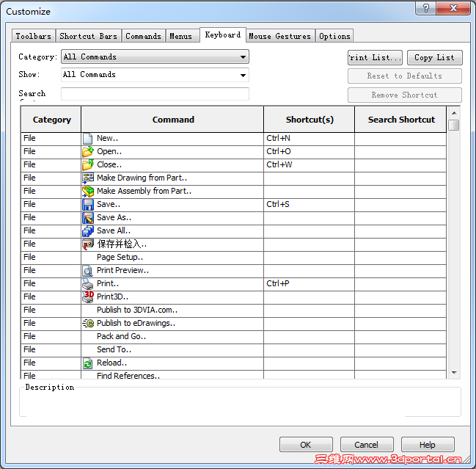Click the question mark help icon in title bar
Image resolution: width=476 pixels, height=469 pixels.
[425, 8]
